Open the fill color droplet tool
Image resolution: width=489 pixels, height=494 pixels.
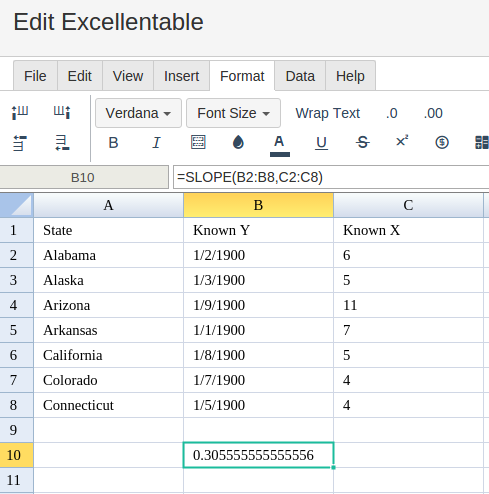click(238, 142)
